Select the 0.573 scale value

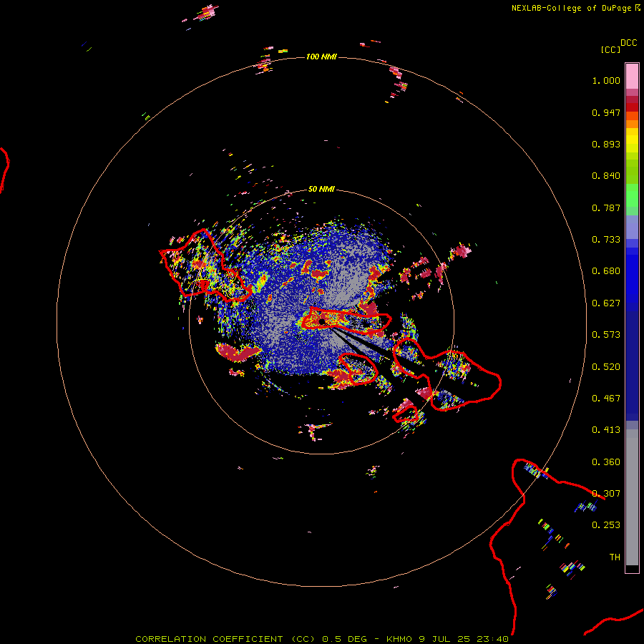606,335
